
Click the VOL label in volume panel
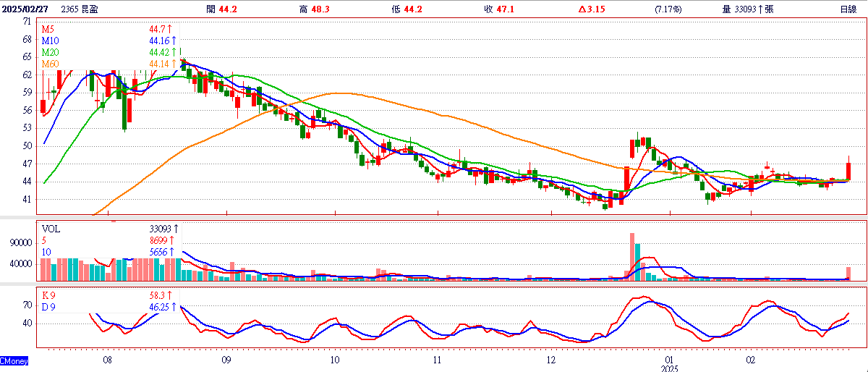pyautogui.click(x=51, y=229)
